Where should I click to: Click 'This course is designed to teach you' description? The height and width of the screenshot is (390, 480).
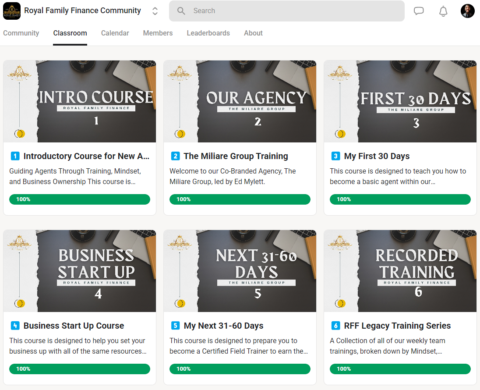coord(398,176)
